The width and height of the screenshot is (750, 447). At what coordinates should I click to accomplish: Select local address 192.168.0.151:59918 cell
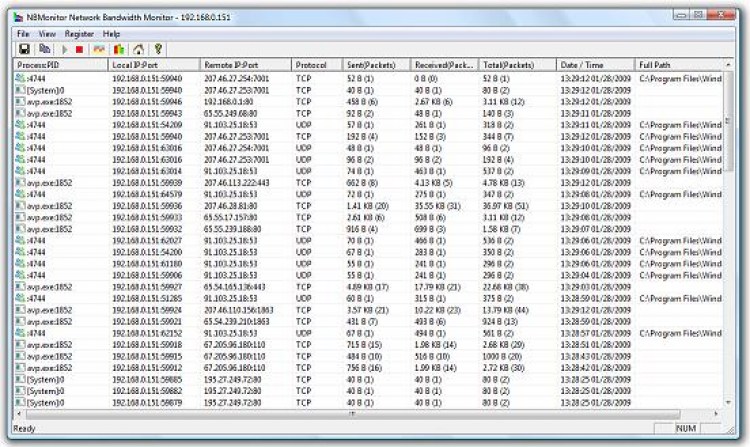pos(147,345)
